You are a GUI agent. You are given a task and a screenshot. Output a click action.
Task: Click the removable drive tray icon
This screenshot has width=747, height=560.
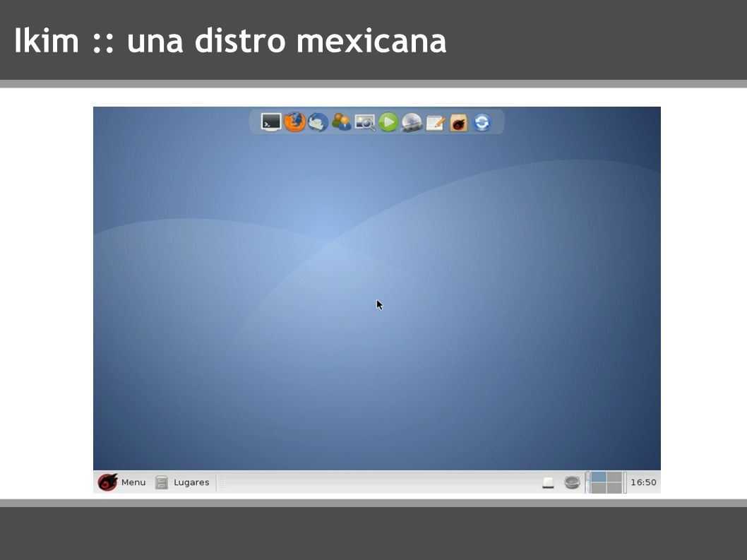[x=549, y=483]
